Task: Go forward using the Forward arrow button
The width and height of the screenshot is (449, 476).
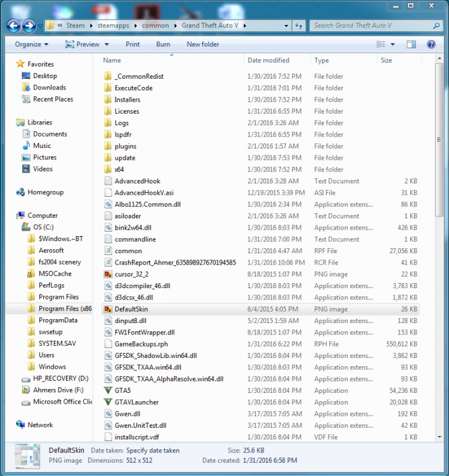Action: pyautogui.click(x=29, y=26)
